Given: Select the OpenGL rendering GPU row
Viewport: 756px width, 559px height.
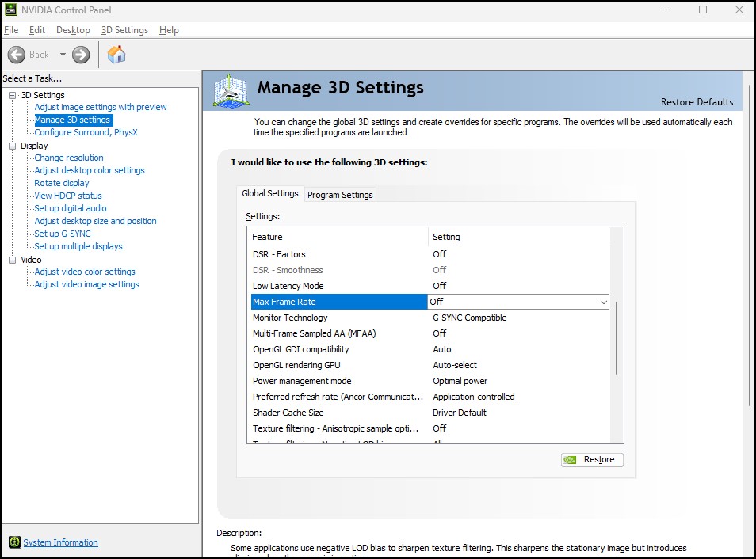Looking at the screenshot, I should pos(430,365).
